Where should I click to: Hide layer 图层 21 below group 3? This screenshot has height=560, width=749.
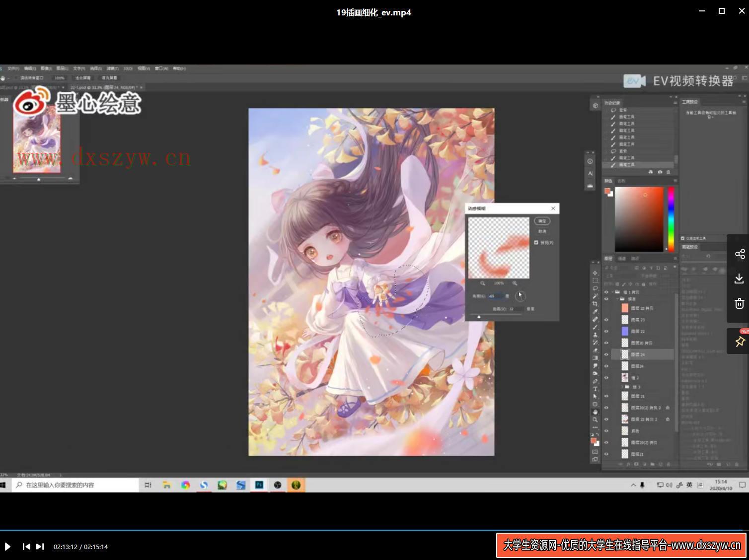[606, 396]
